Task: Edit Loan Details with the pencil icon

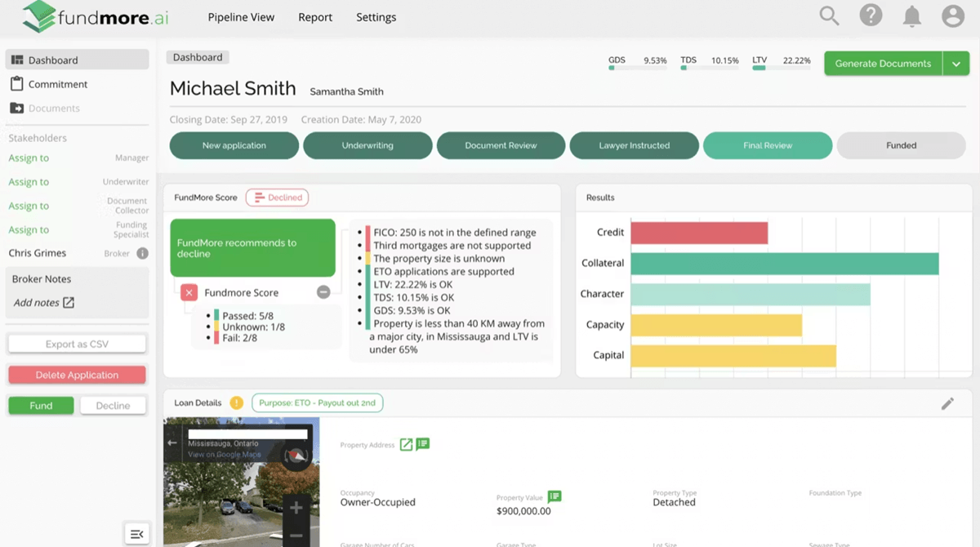Action: [947, 403]
